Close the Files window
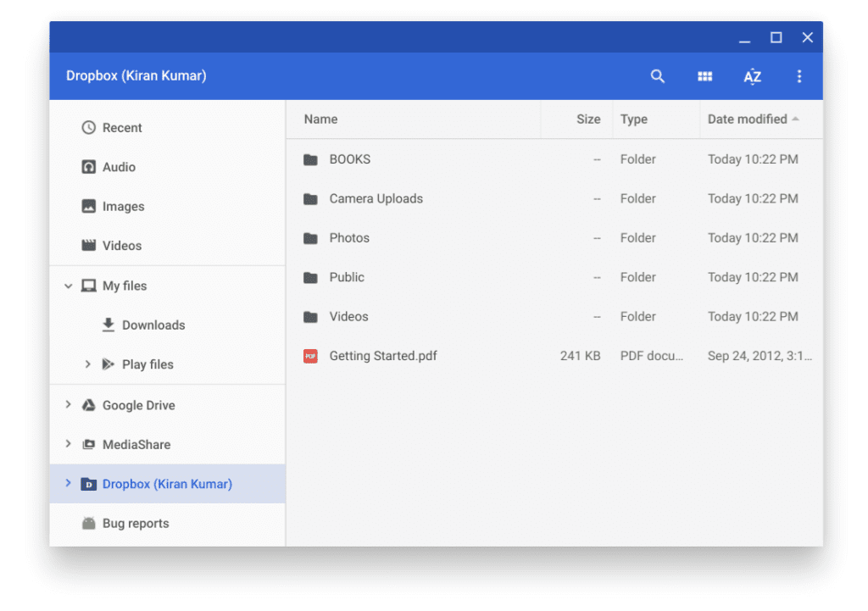The image size is (868, 611). 808,37
